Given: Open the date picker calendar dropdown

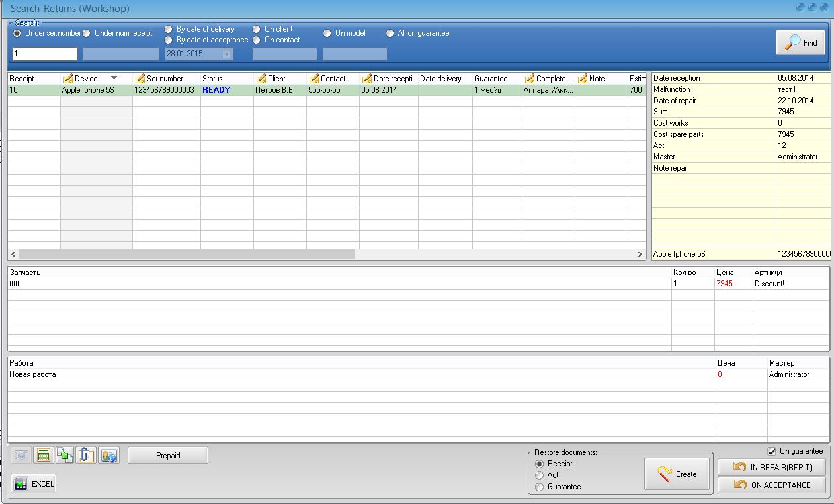Looking at the screenshot, I should (x=226, y=54).
